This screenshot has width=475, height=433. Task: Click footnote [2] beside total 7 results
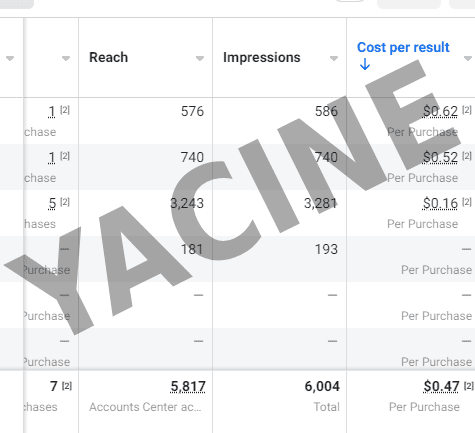(67, 386)
